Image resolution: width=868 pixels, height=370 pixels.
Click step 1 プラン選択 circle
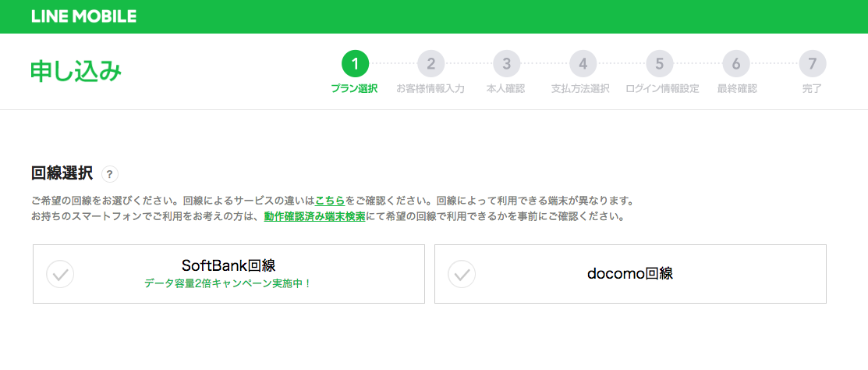pyautogui.click(x=355, y=64)
